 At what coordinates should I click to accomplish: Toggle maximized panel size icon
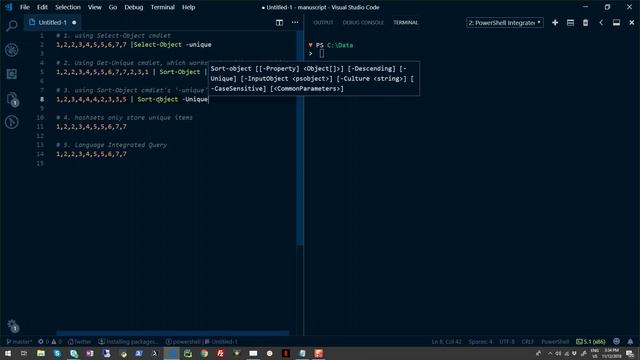click(616, 22)
